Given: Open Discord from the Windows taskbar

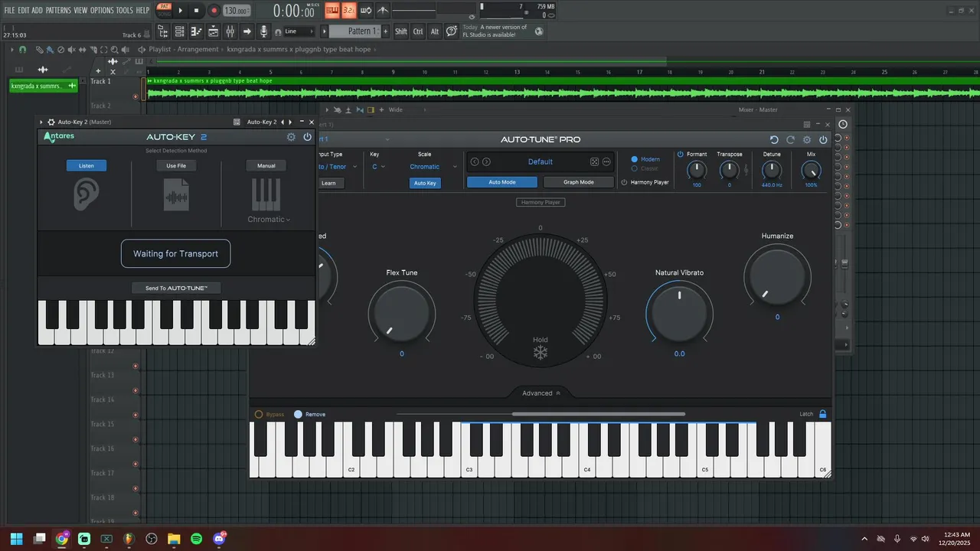Looking at the screenshot, I should 219,539.
